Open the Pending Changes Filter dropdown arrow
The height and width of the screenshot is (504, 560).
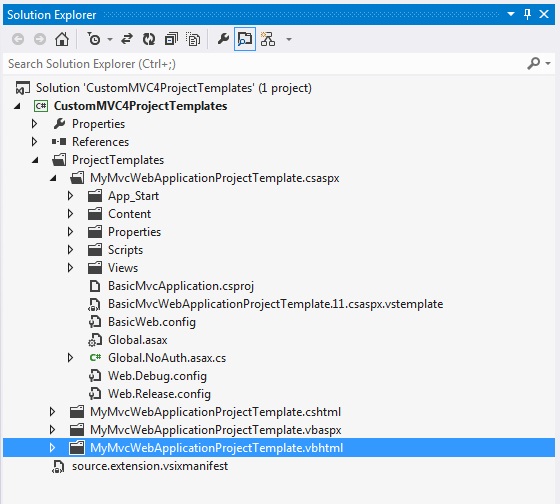(110, 39)
